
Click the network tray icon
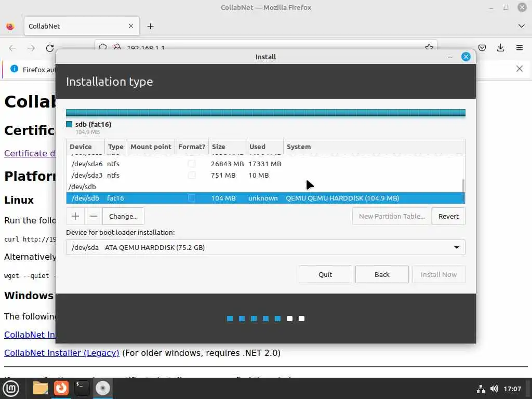coord(481,389)
